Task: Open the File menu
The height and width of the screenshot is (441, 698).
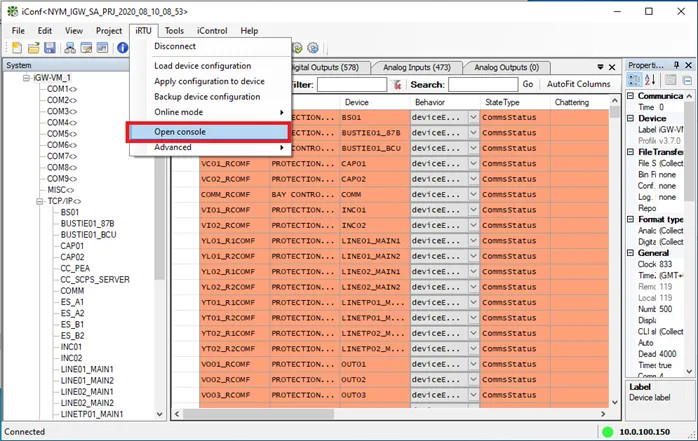Action: click(18, 31)
